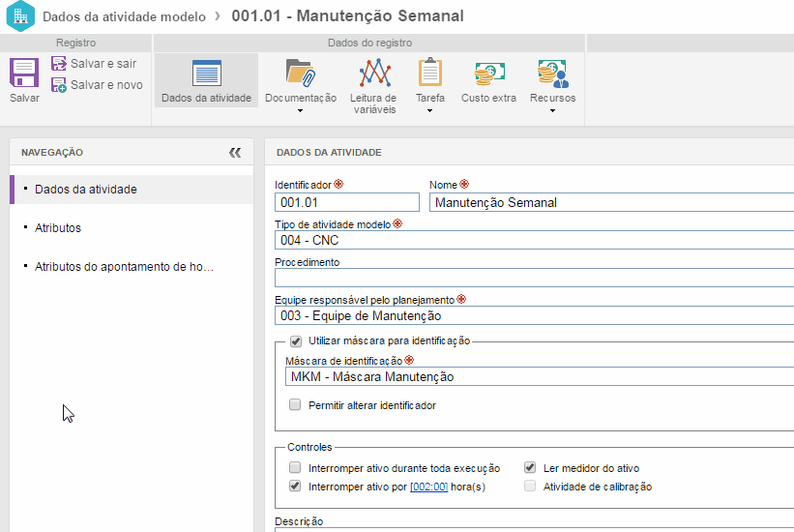This screenshot has height=532, width=794.
Task: Expand the Recursos dropdown arrow
Action: pos(552,110)
